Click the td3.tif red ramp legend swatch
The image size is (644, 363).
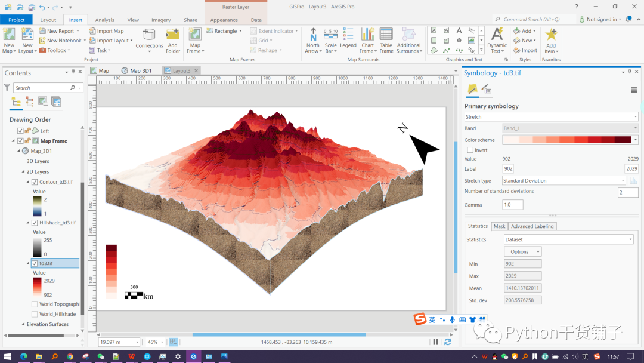click(37, 287)
